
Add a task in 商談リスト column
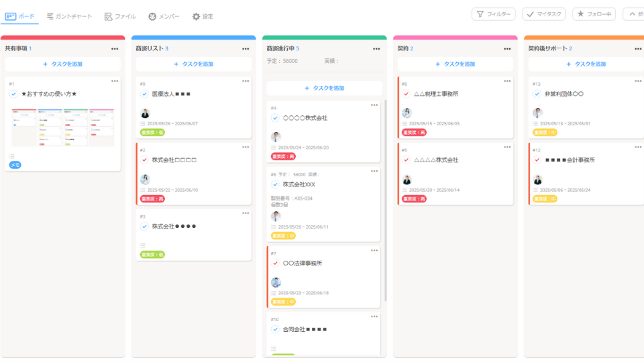point(193,64)
